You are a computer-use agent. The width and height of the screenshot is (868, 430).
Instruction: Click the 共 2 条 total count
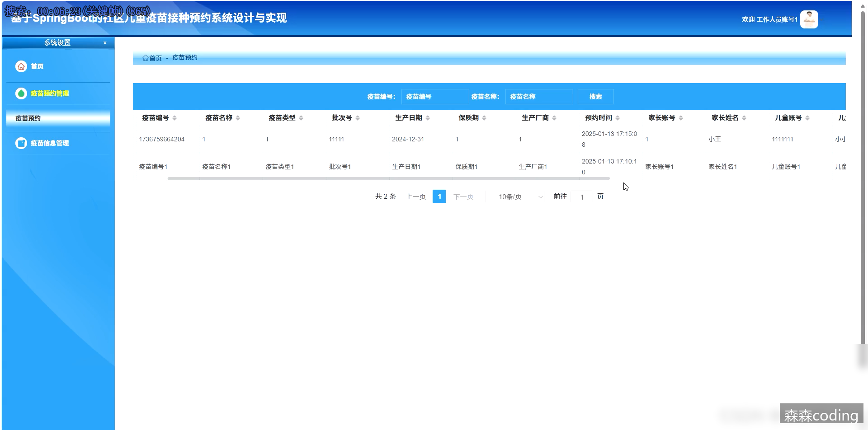(x=386, y=196)
